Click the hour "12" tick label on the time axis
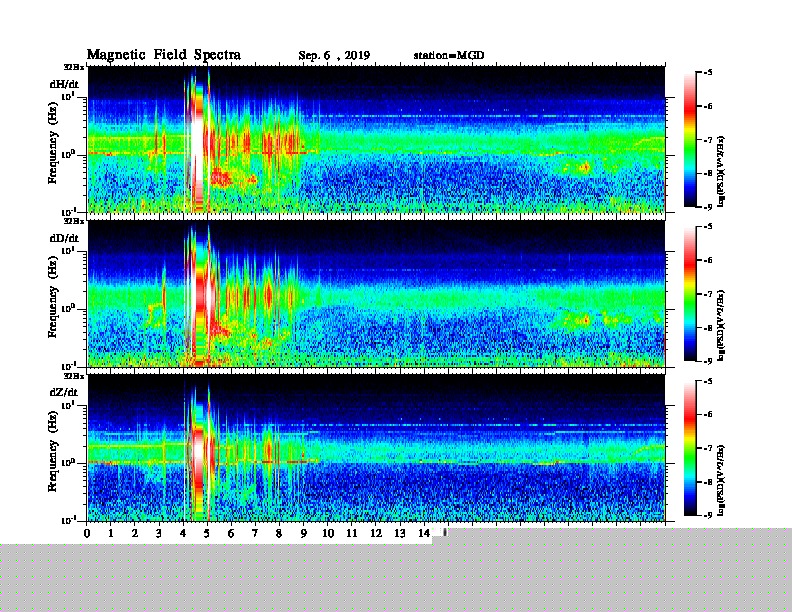The height and width of the screenshot is (612, 792). 376,533
